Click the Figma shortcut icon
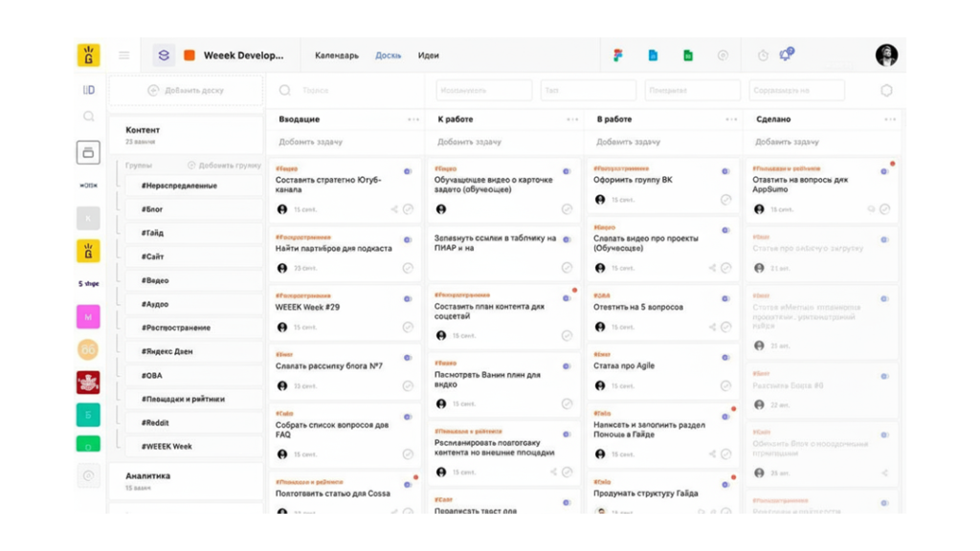The height and width of the screenshot is (551, 980). click(618, 55)
